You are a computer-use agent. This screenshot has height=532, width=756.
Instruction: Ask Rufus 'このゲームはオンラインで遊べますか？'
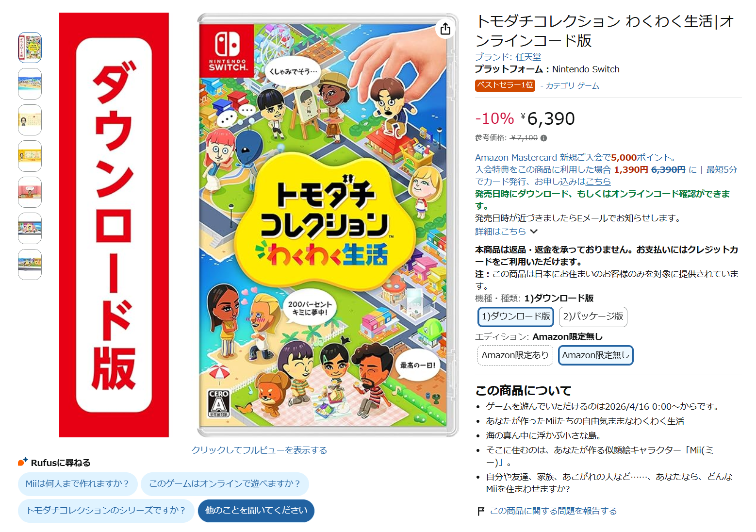(x=225, y=484)
